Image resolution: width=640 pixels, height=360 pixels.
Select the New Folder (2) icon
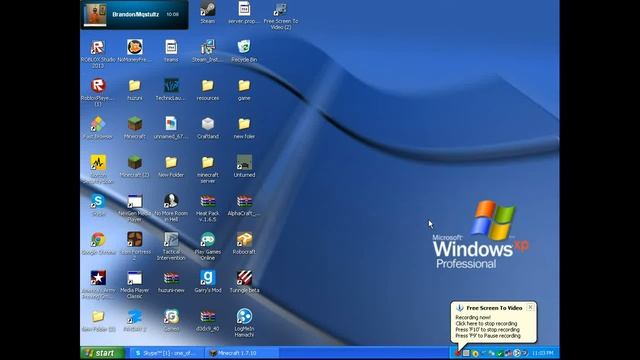tap(98, 320)
